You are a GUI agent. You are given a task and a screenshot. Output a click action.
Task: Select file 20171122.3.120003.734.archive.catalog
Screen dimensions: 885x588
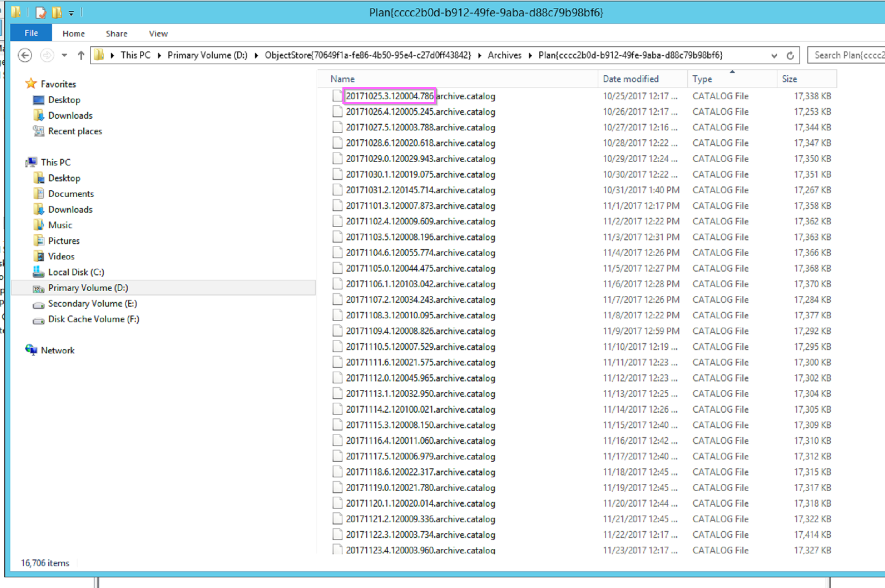(421, 535)
